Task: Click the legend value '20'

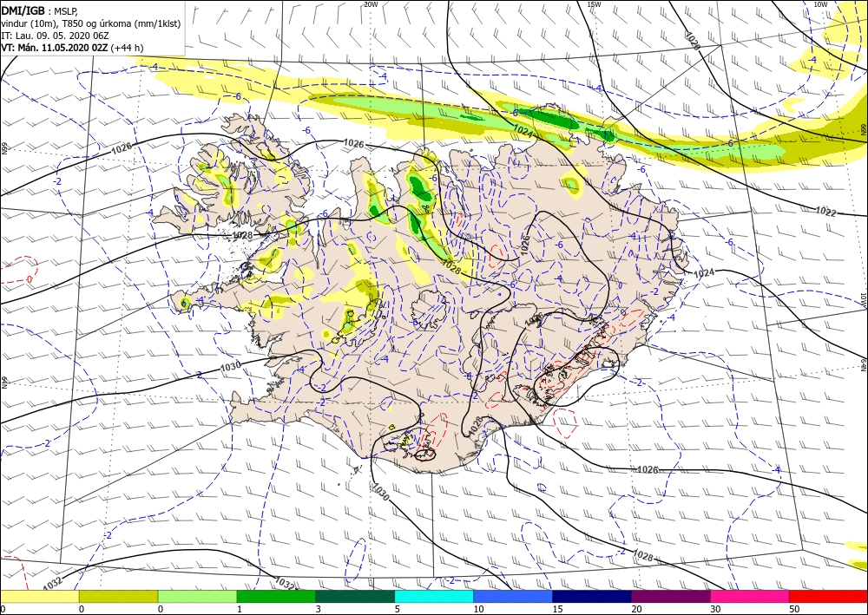Action: coord(635,609)
